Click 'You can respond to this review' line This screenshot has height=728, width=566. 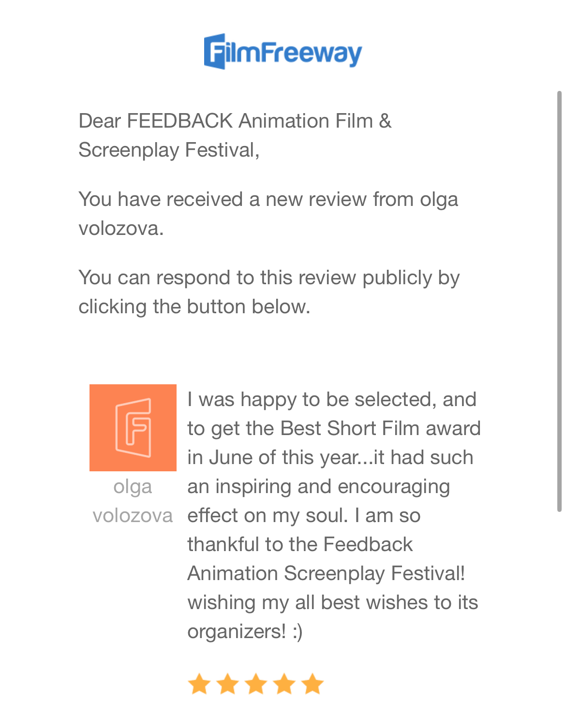(x=269, y=277)
